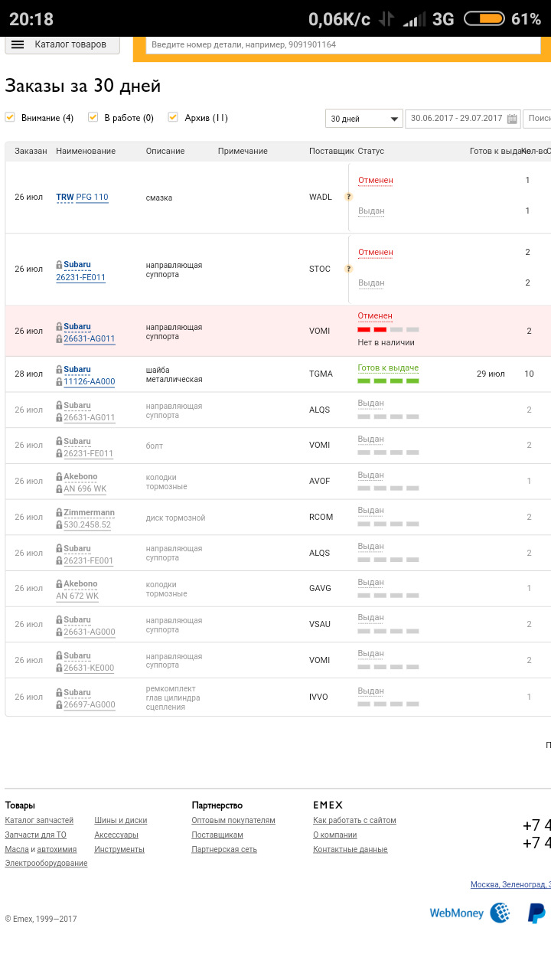Screen dimensions: 551x980
Task: Click the green Готов к выдаче progress bar
Action: point(388,381)
